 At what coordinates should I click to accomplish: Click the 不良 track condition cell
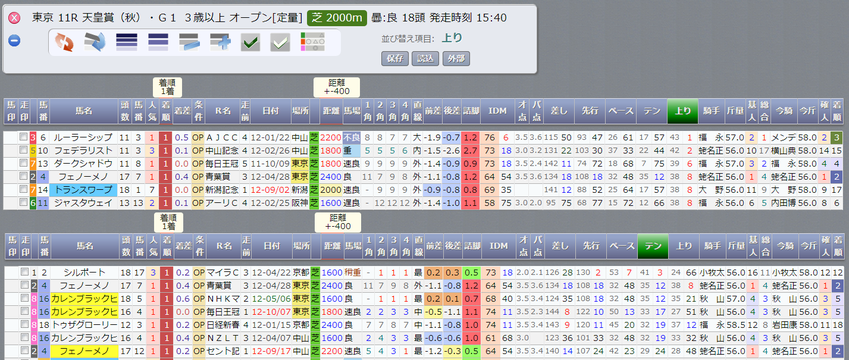pyautogui.click(x=352, y=138)
